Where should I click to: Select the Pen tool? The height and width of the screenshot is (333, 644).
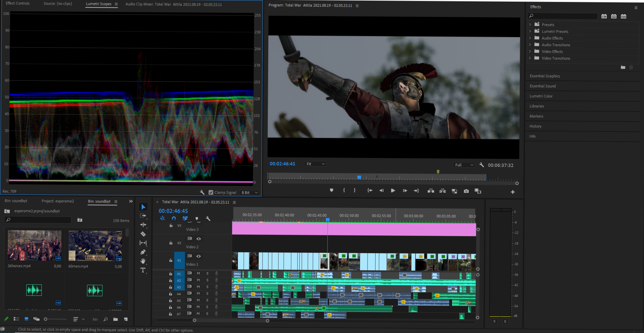[143, 252]
